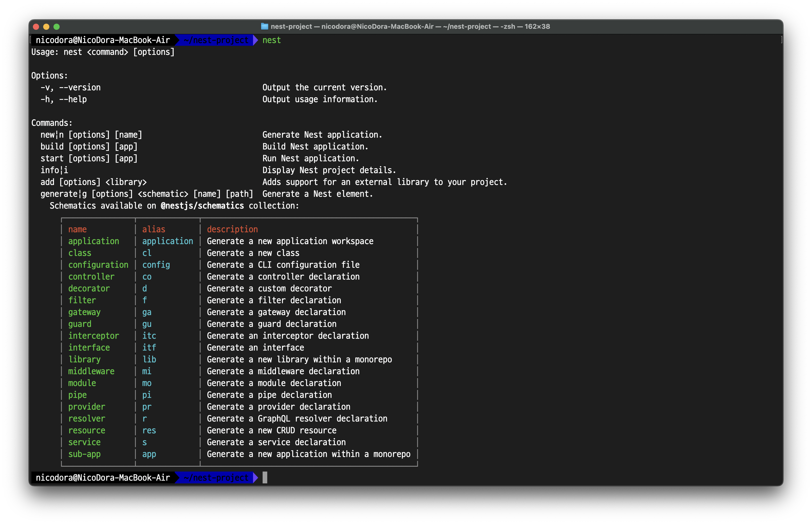This screenshot has height=524, width=812.
Task: Click the 'app' alias for sub-app
Action: [149, 454]
